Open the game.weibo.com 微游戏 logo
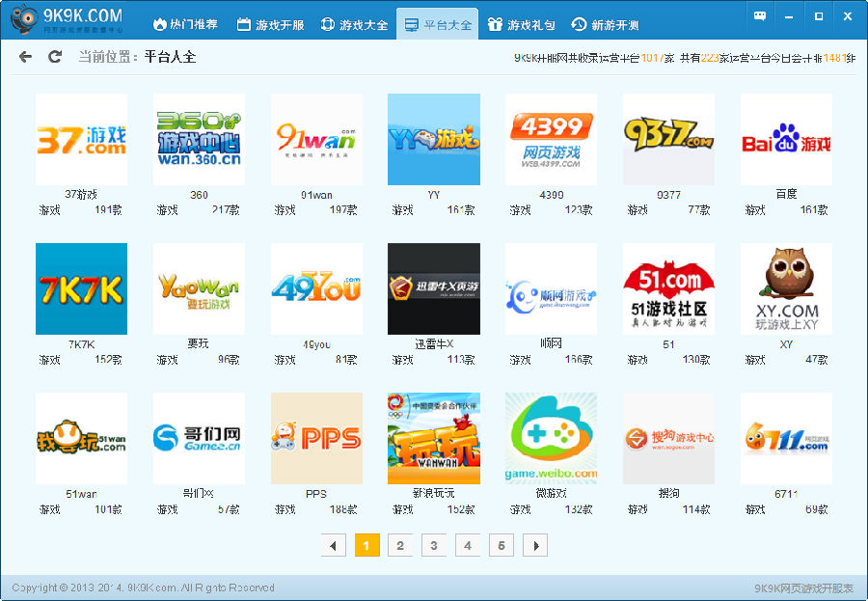The image size is (868, 601). click(552, 438)
